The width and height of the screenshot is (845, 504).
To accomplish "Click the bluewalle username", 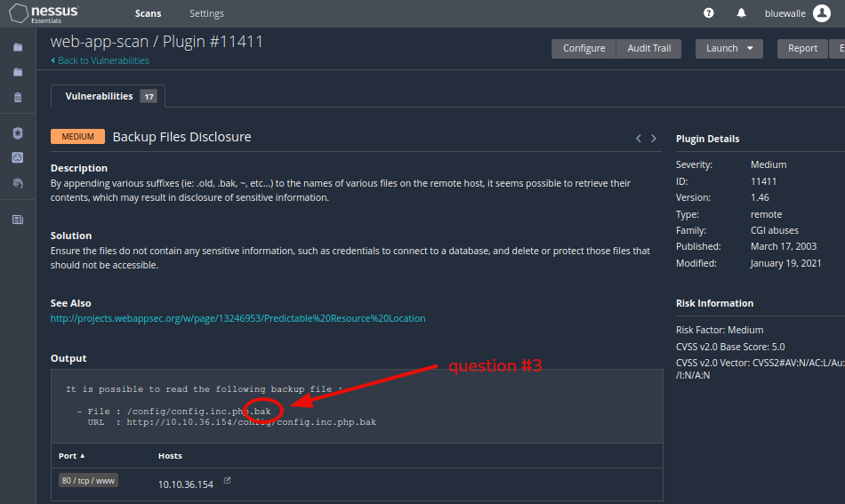I will [785, 13].
